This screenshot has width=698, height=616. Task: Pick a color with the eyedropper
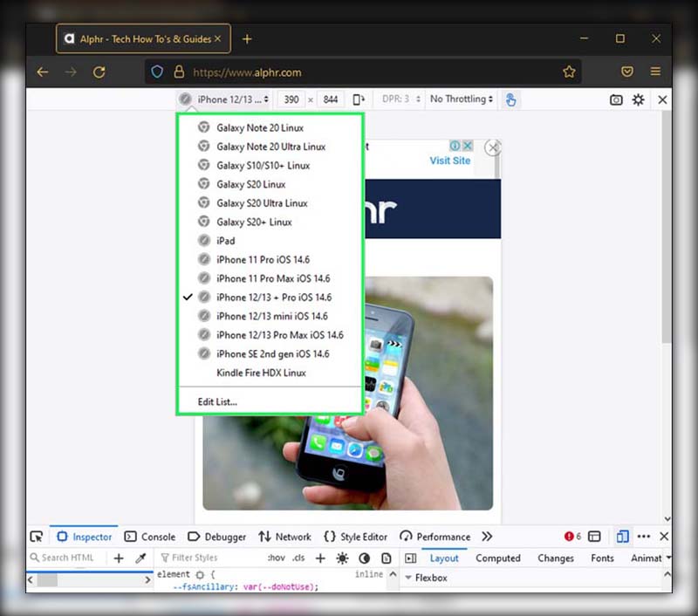(140, 558)
